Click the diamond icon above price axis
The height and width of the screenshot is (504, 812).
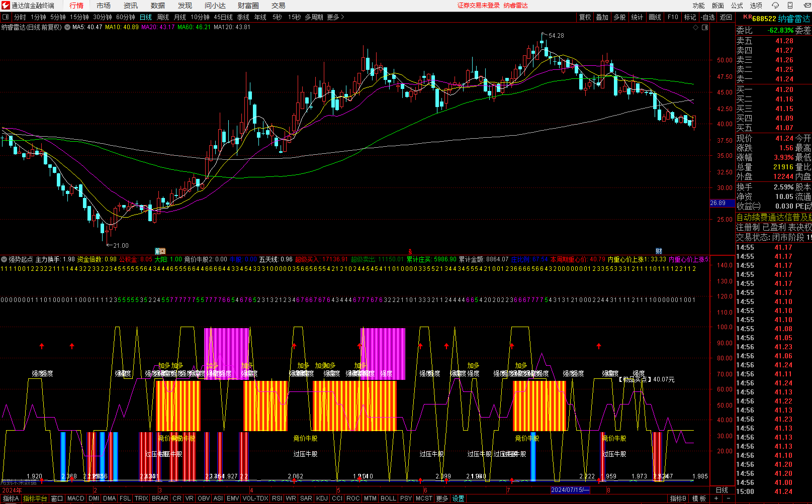tap(696, 27)
